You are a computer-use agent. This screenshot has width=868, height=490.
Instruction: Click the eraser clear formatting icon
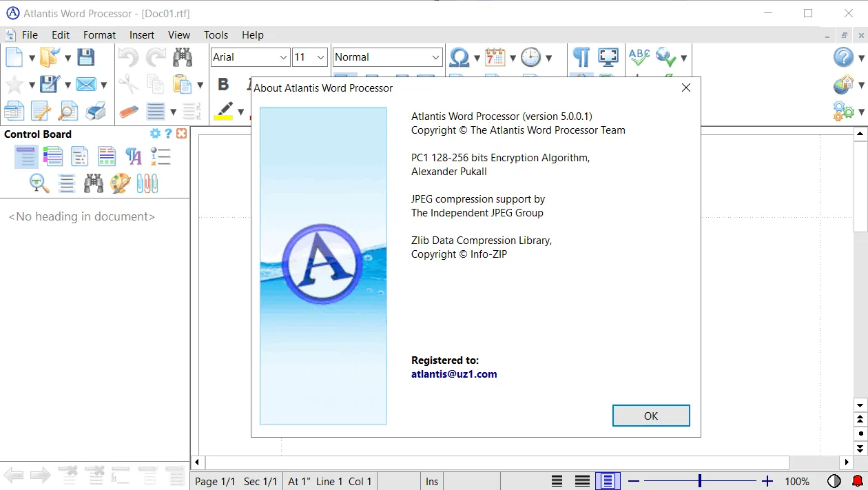click(x=129, y=110)
